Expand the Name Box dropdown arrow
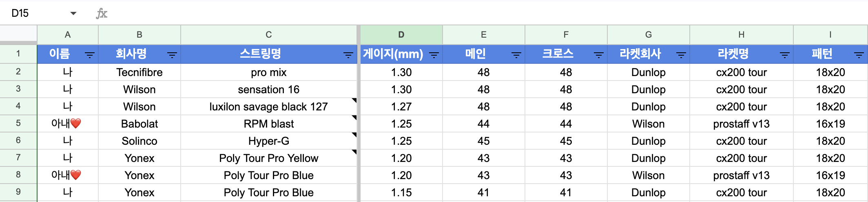Image resolution: width=868 pixels, height=202 pixels. pyautogui.click(x=73, y=13)
